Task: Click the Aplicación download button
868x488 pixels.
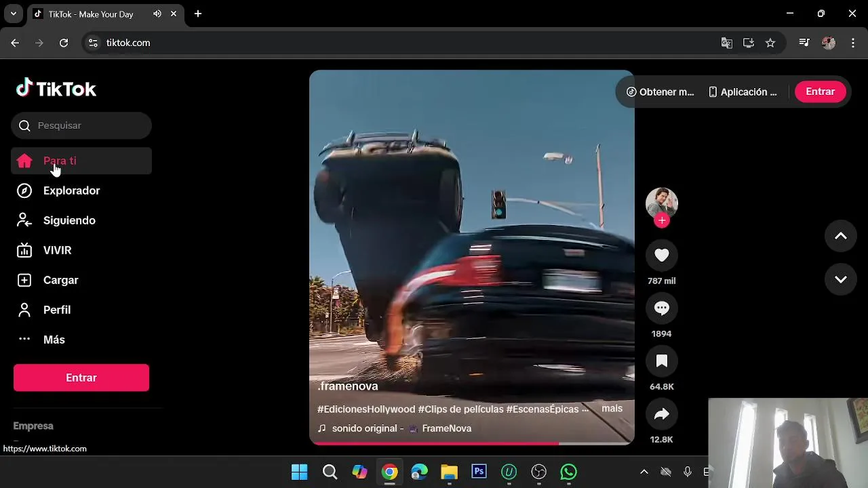Action: click(x=743, y=91)
